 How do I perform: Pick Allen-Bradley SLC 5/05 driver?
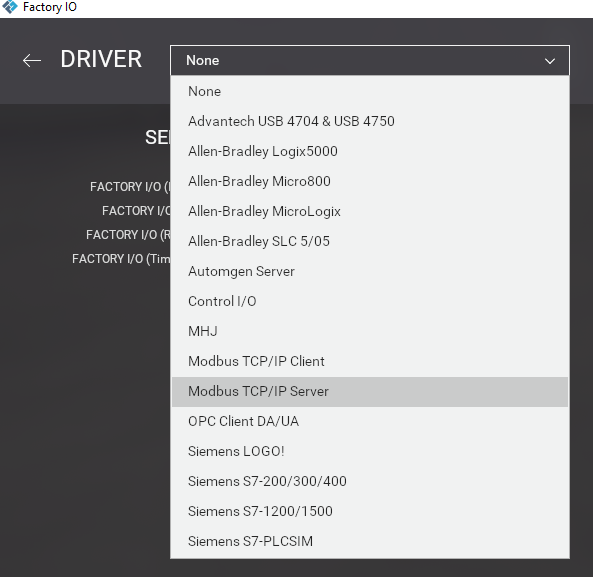(x=370, y=241)
